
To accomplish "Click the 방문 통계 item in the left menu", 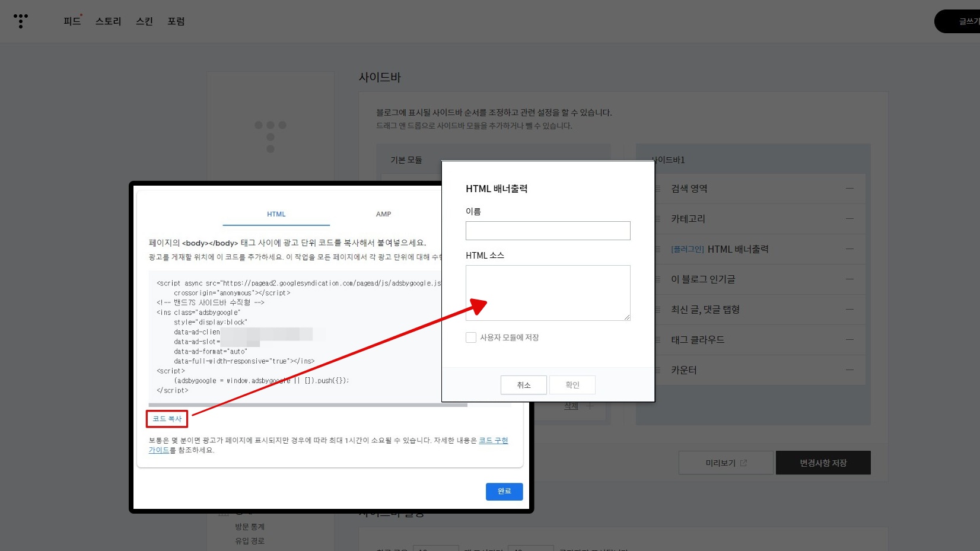I will coord(250,527).
